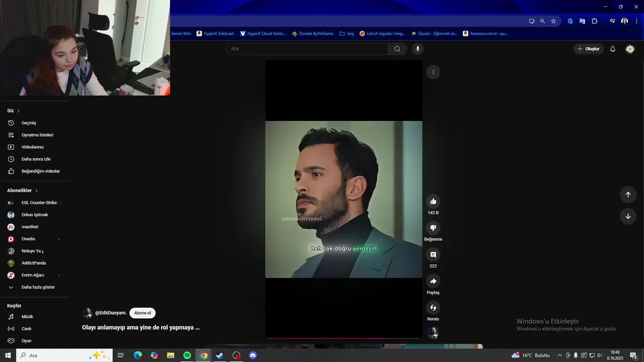Click the Google Translate extension icon

tap(582, 21)
